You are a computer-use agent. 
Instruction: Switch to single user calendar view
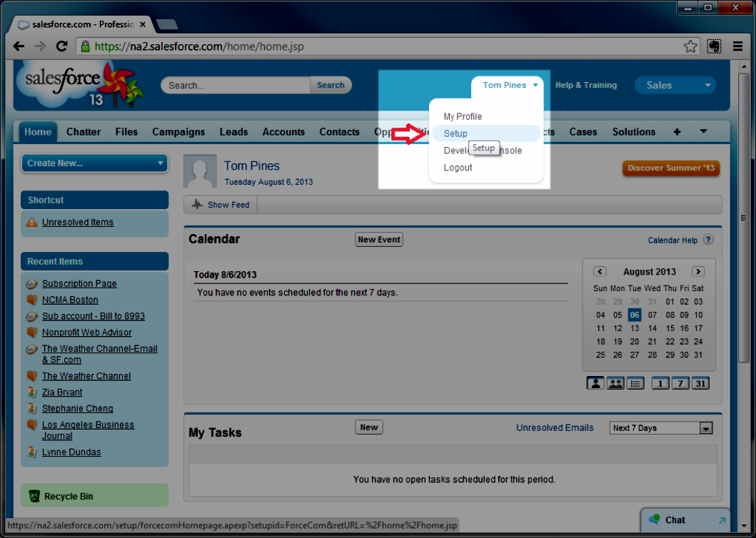[595, 383]
